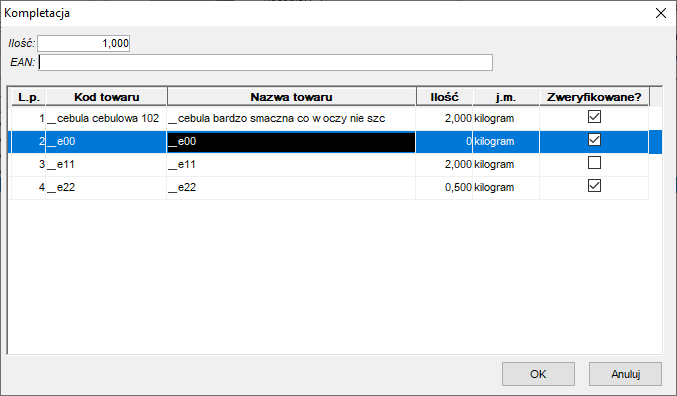Screen dimensions: 677x396
Task: Click the Zweryfikowane? column header
Action: coord(594,97)
